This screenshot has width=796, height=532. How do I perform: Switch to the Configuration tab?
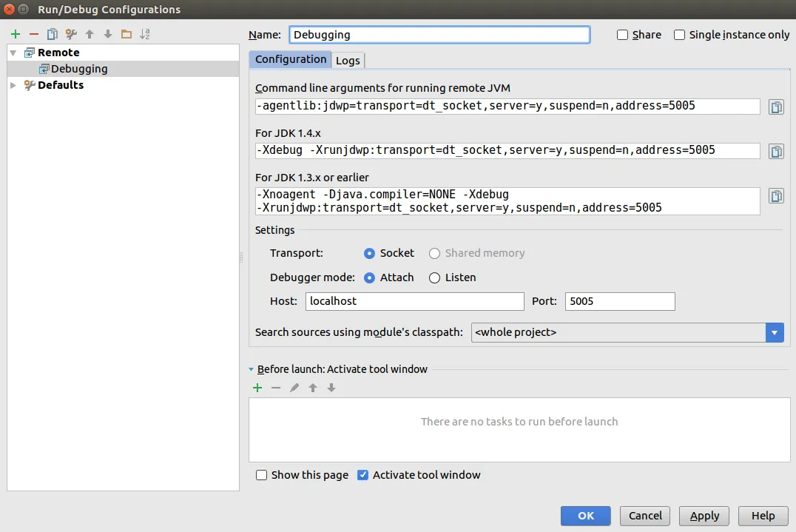(x=291, y=59)
